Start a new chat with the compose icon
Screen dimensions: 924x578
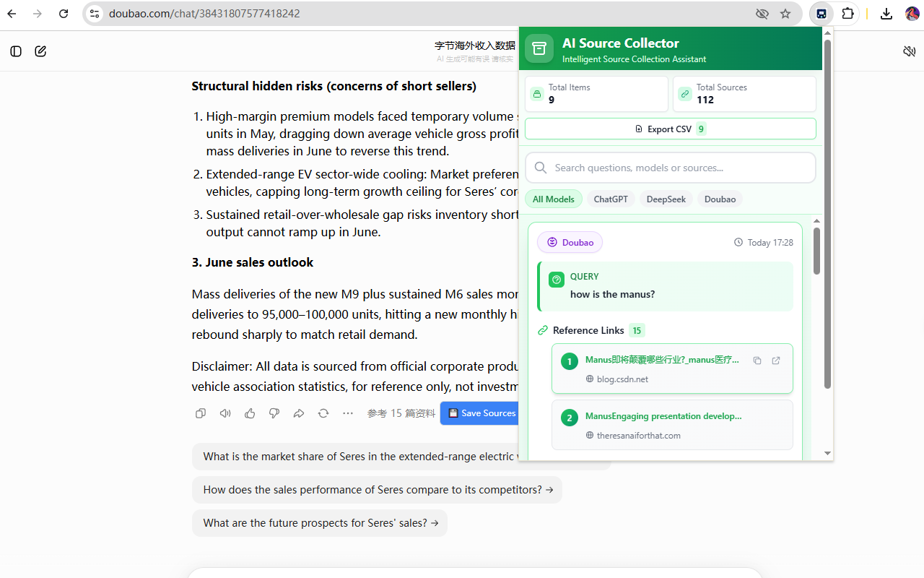(40, 51)
